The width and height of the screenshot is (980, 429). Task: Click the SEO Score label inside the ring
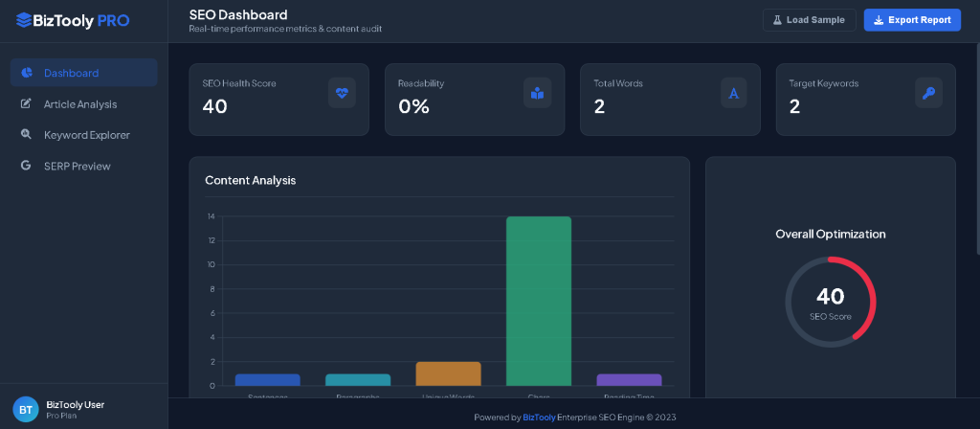click(830, 316)
